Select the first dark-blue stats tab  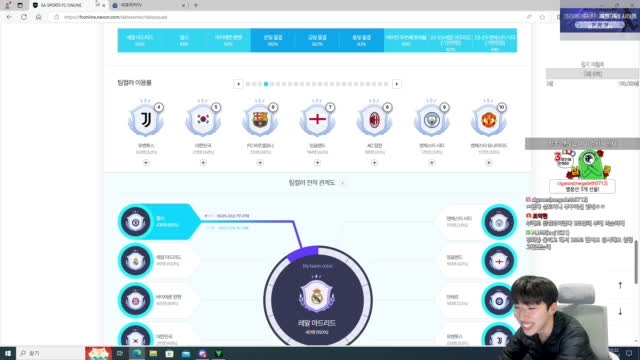tap(273, 40)
